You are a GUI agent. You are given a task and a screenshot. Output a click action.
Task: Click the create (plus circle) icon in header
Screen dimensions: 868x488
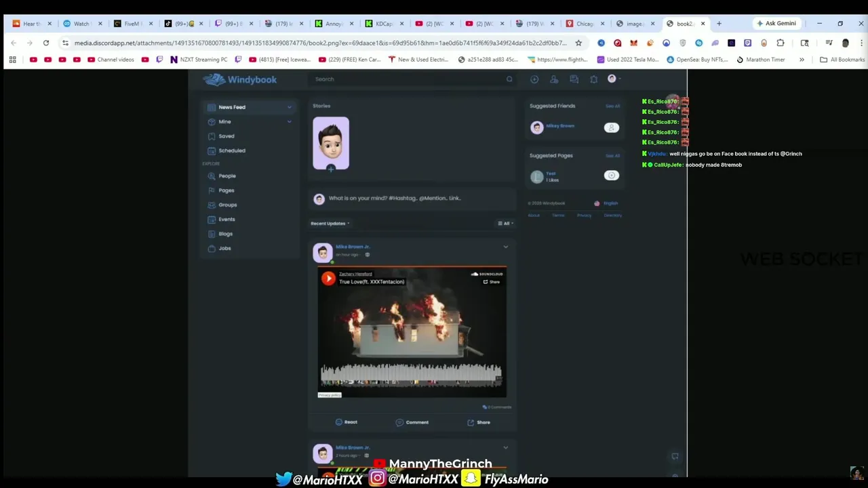tap(534, 79)
